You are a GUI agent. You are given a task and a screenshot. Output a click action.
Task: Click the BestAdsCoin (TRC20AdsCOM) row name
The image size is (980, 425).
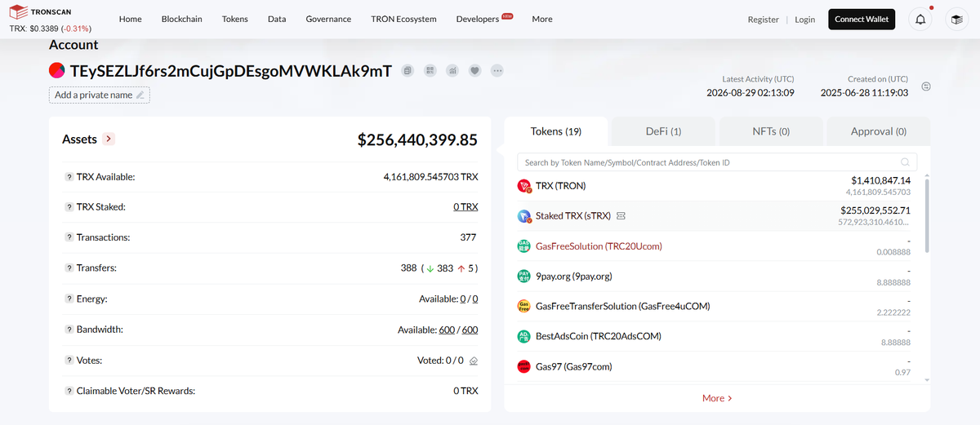599,336
